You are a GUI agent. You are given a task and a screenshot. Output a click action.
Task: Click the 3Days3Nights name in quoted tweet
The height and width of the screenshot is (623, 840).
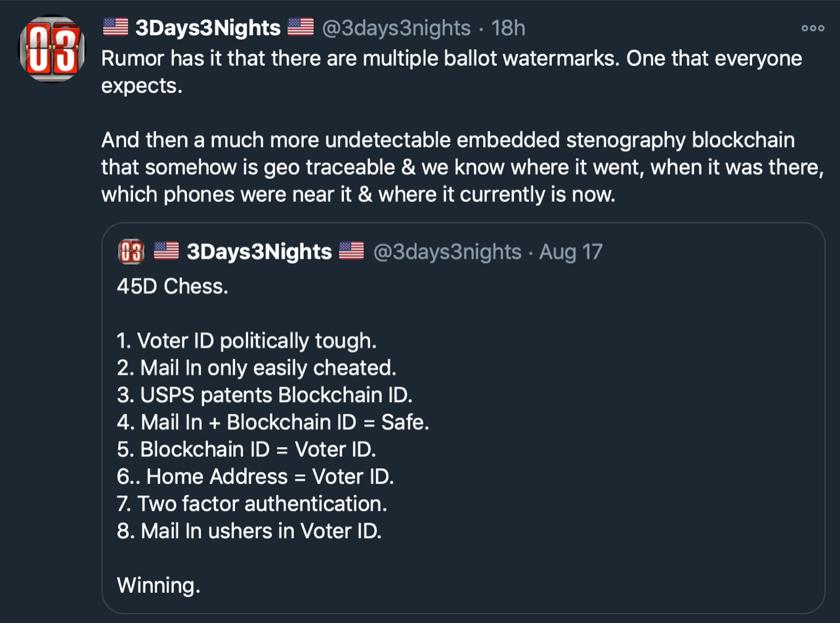tap(259, 252)
